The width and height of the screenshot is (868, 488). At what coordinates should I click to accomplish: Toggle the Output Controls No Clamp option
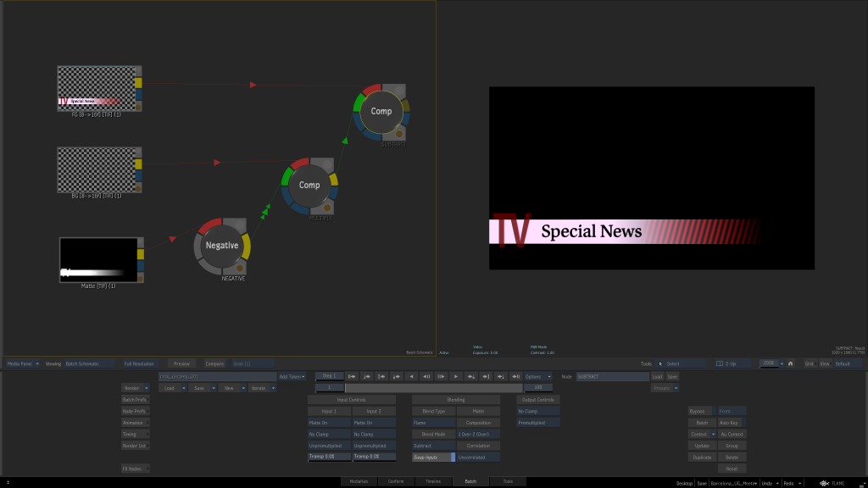coord(538,411)
